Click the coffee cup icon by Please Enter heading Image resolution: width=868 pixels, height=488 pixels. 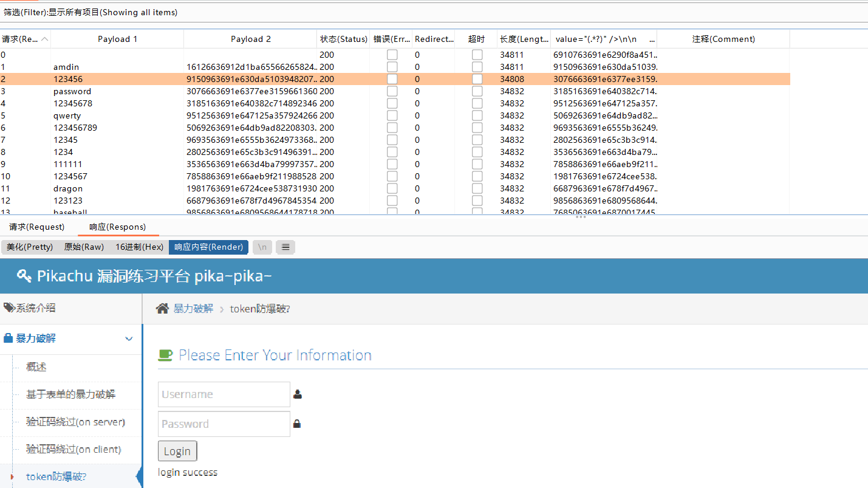(165, 355)
